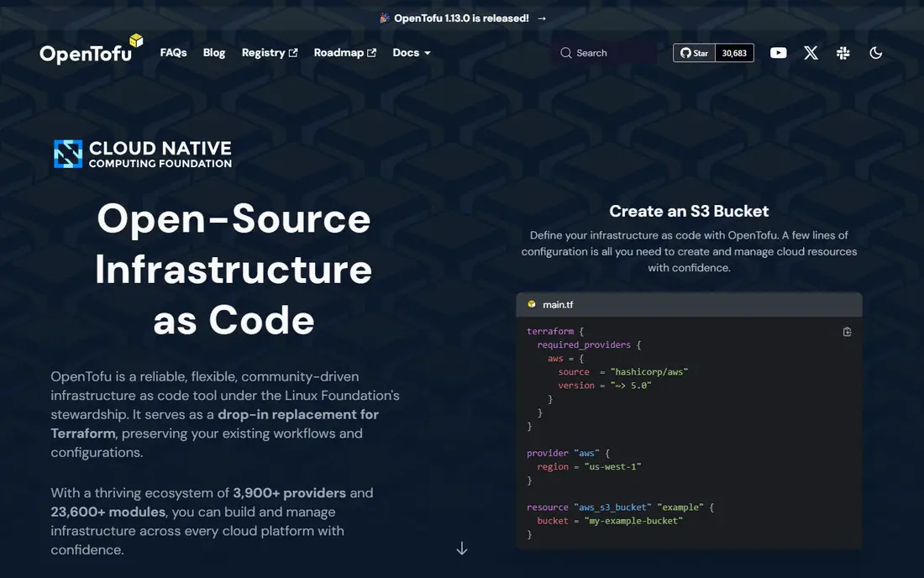Click the OpenTofu logo
The height and width of the screenshot is (578, 924).
[92, 50]
